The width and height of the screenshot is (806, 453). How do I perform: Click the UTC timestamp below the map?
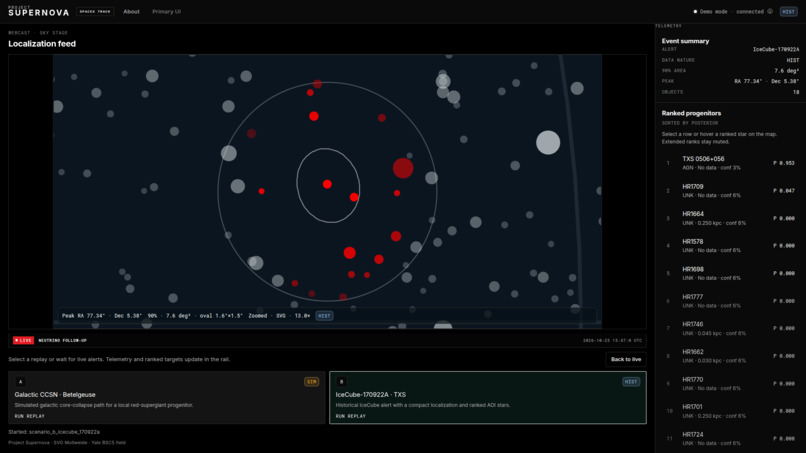point(612,340)
